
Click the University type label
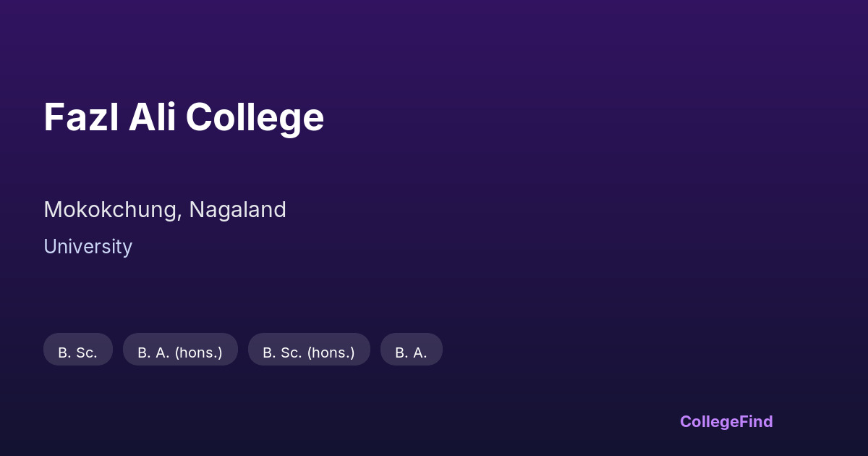tap(88, 247)
